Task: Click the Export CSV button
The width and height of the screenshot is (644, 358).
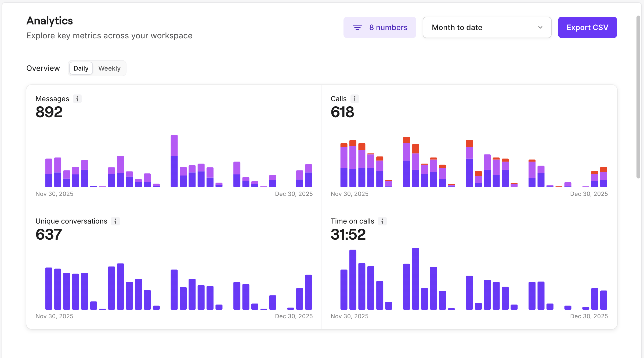Action: tap(587, 27)
